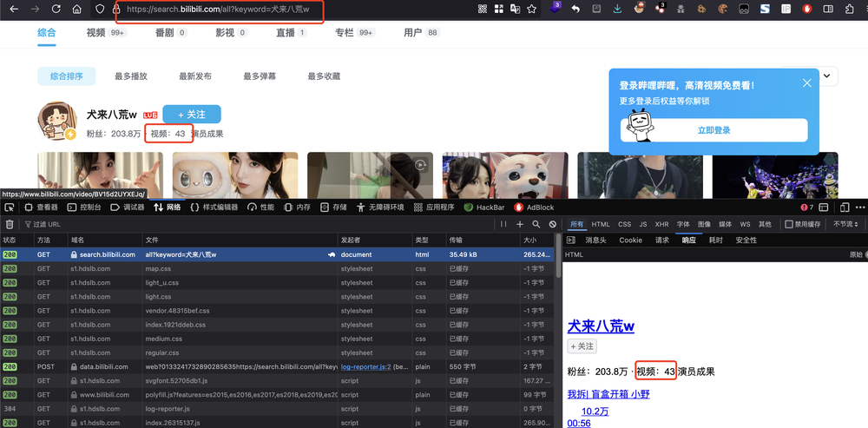
Task: Filter requests by HTML type
Action: 601,224
